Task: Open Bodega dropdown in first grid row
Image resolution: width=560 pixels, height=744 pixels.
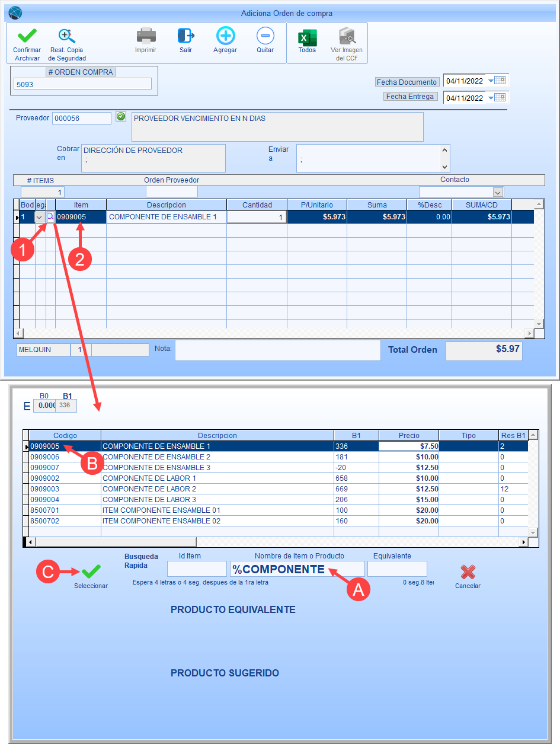Action: point(40,217)
